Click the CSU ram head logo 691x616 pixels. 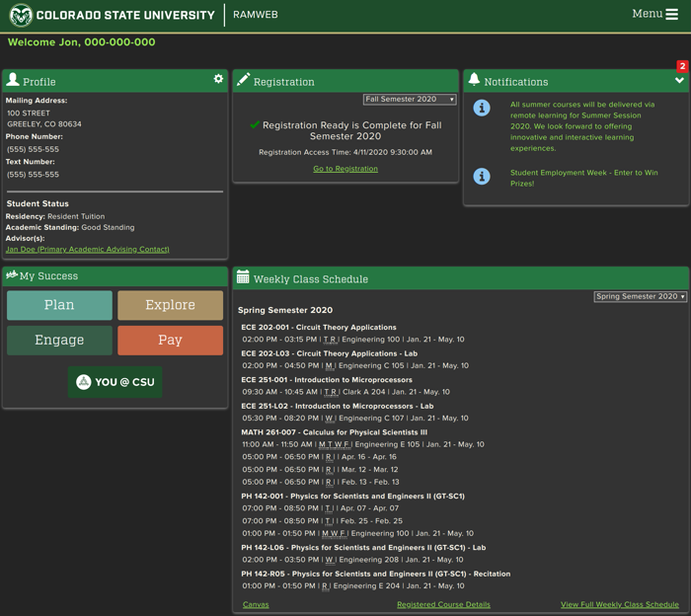point(21,15)
